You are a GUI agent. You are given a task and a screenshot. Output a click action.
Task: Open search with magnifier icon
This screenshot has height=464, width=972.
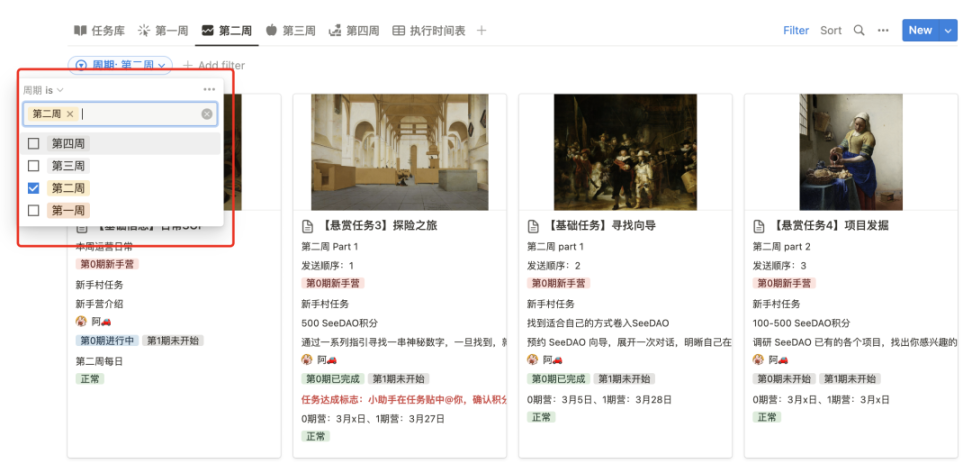859,30
